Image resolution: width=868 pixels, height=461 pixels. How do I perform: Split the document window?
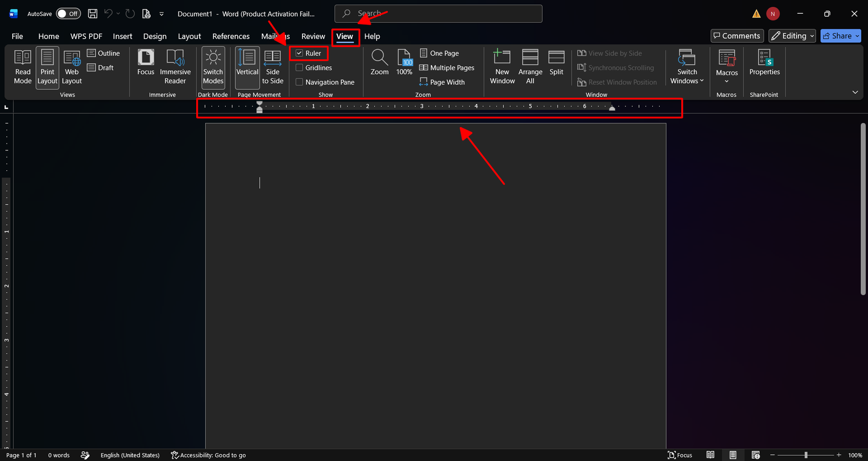tap(557, 63)
